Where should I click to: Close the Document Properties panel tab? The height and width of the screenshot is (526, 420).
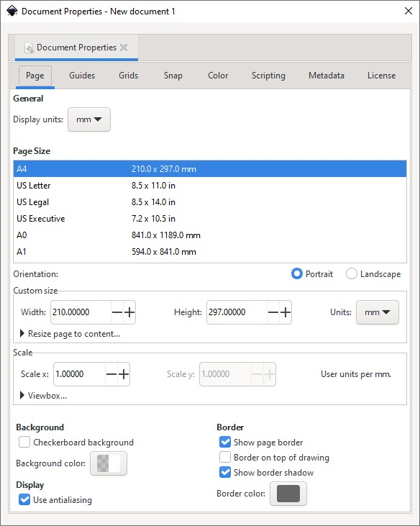(x=124, y=47)
